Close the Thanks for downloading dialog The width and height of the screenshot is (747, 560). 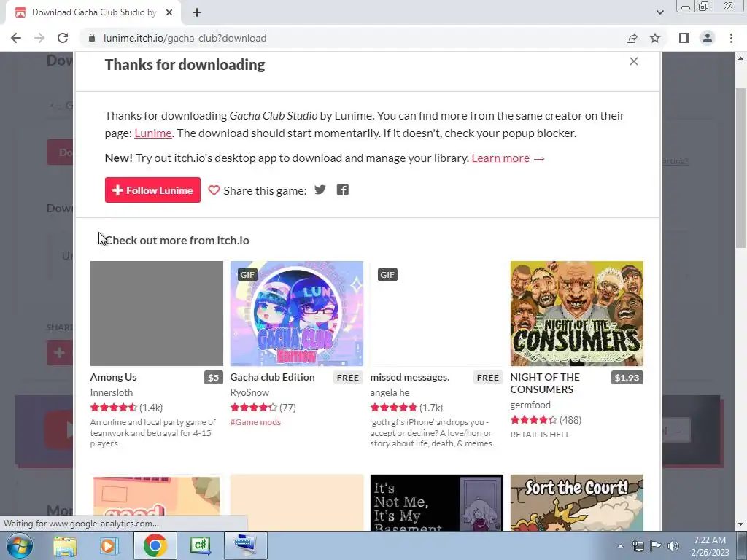(x=634, y=61)
